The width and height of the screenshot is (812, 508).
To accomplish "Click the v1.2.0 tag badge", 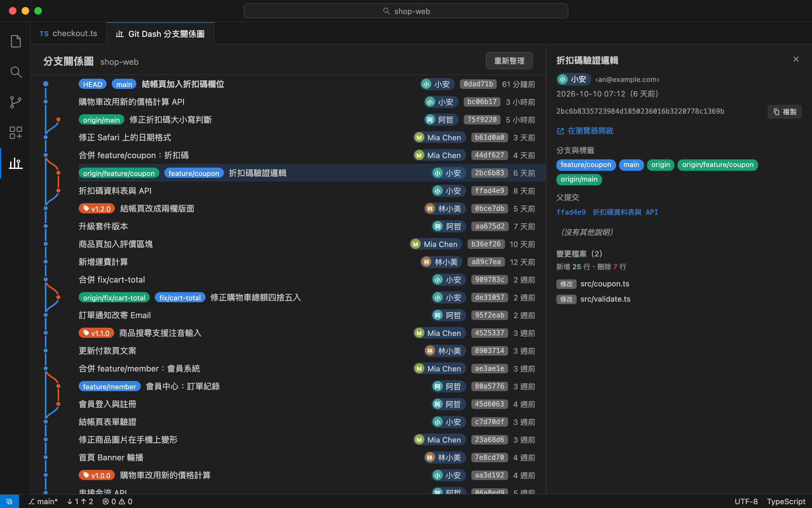I will 97,209.
